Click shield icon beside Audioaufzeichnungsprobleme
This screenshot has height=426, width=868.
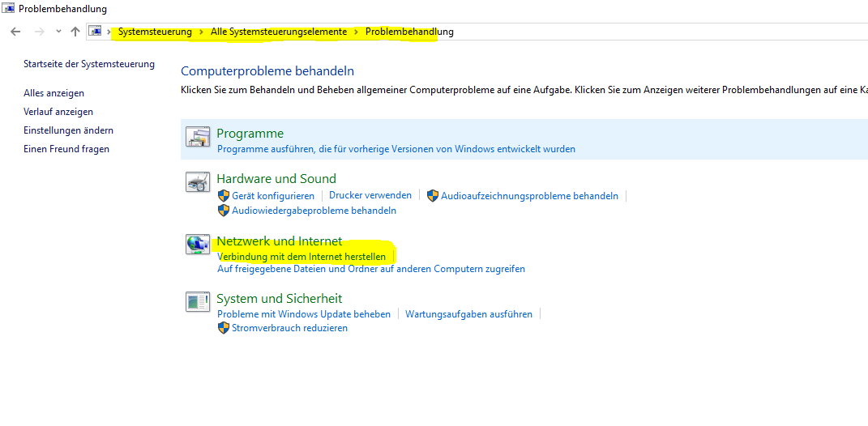(x=432, y=196)
